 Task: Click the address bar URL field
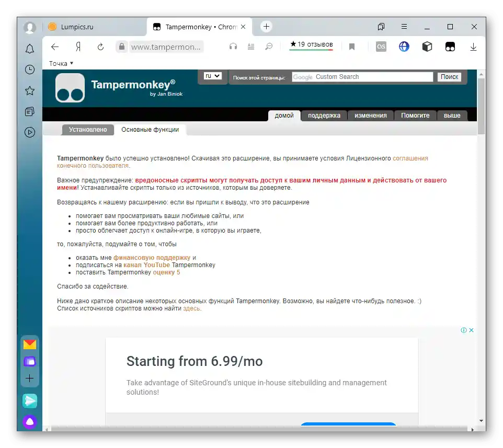click(x=166, y=47)
